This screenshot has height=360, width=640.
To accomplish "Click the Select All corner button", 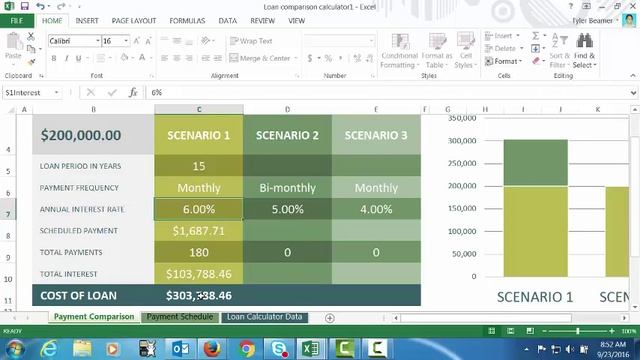I will pyautogui.click(x=11, y=109).
